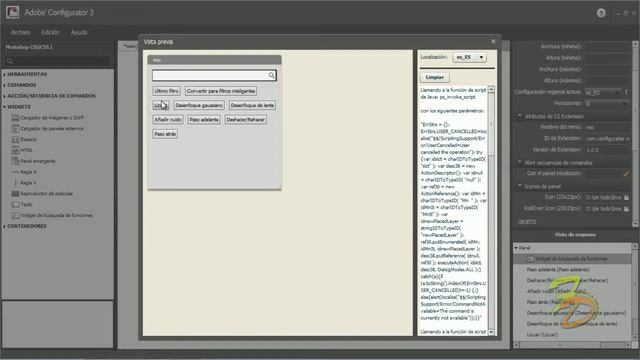Screen dimensions: 640x360
Task: Click the Anchura (mínima) input field
Action: [606, 47]
